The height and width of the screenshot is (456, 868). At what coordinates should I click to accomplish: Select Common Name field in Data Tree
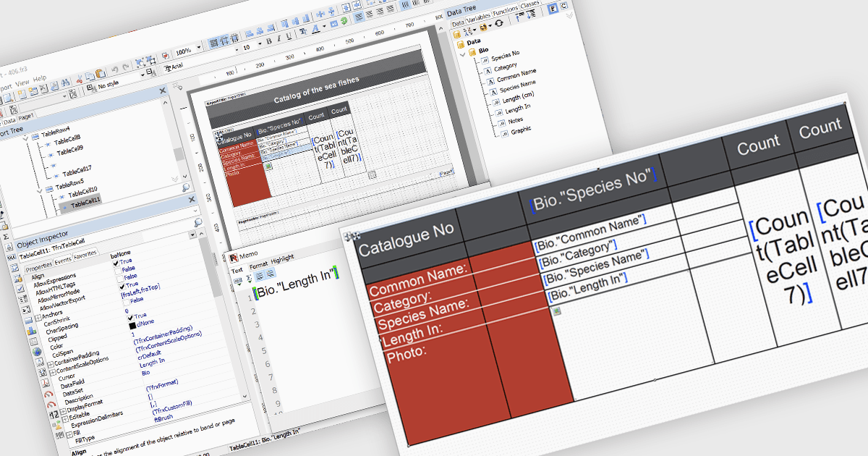[516, 75]
